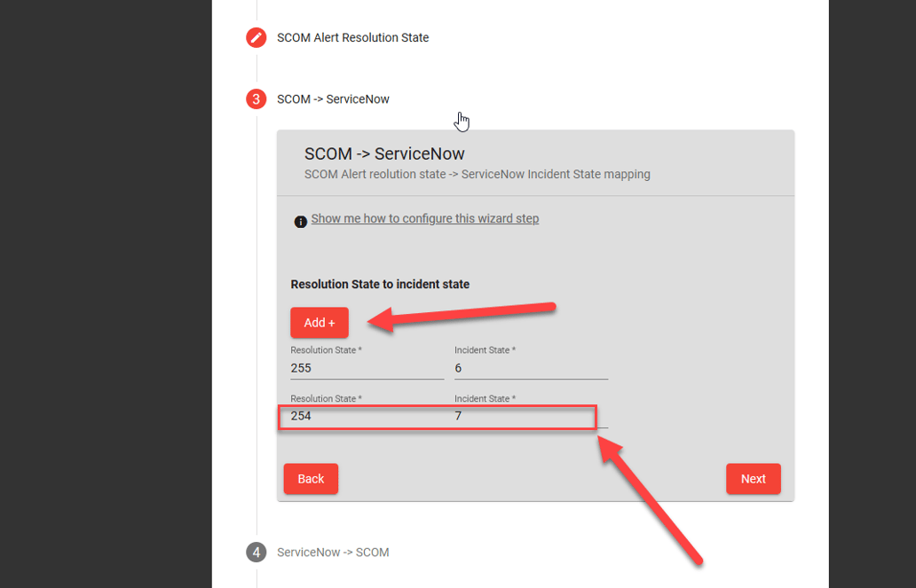Screen dimensions: 916x588
Task: Click the Next button
Action: tap(753, 478)
